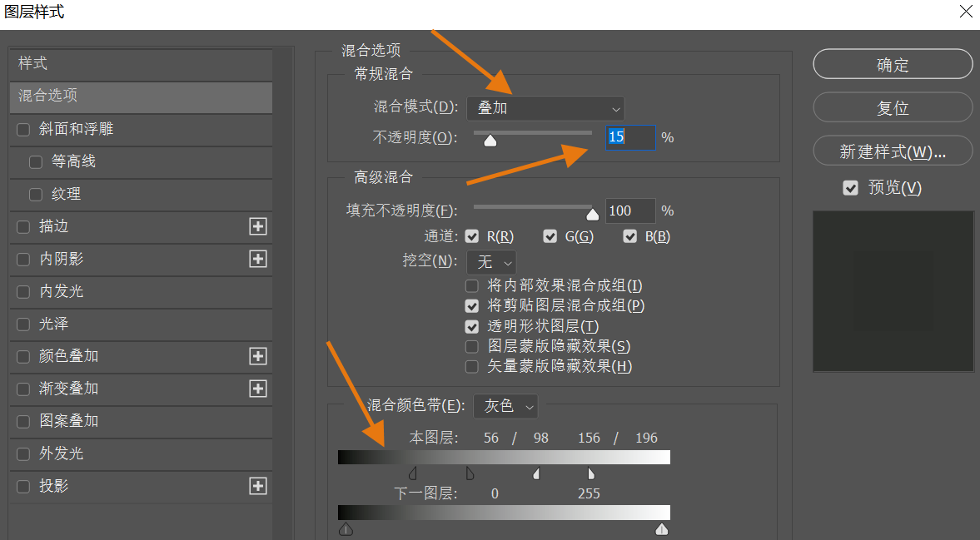Screen dimensions: 980x540
Task: Select 混合选项 in the left list
Action: click(142, 97)
